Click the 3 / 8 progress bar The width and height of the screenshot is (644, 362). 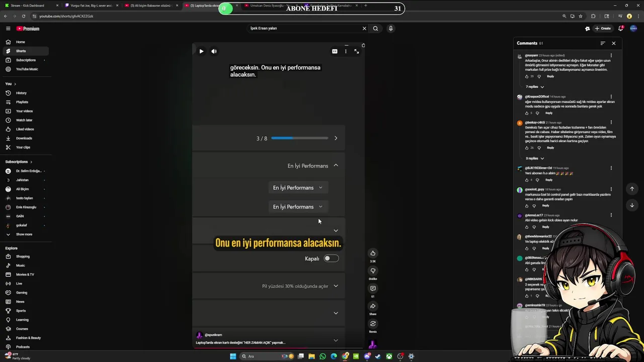[x=299, y=138]
